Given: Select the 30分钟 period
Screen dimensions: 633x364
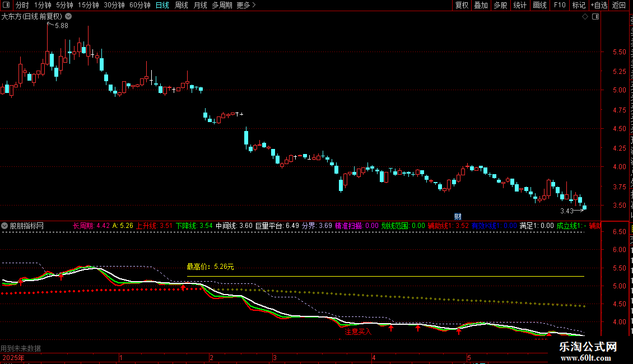Looking at the screenshot, I should [114, 5].
